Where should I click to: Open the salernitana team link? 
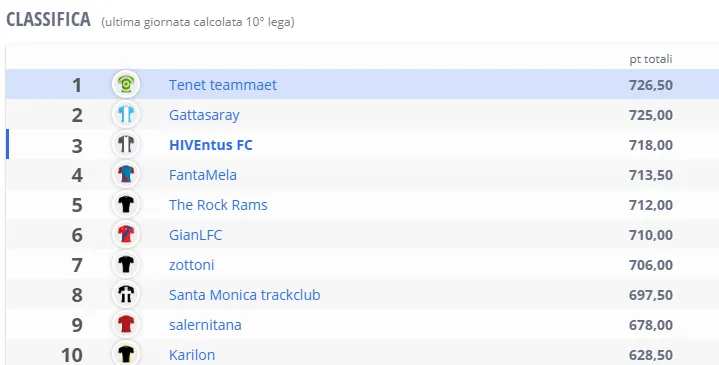click(205, 325)
